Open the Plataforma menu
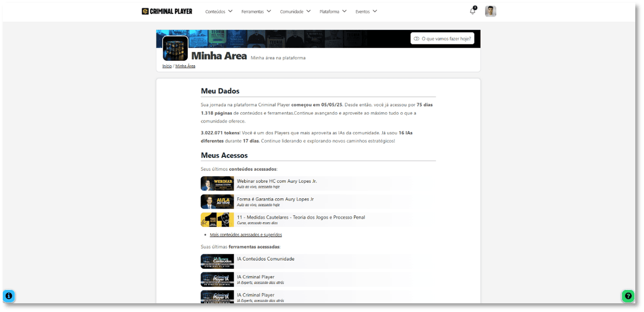The image size is (644, 312). point(333,11)
